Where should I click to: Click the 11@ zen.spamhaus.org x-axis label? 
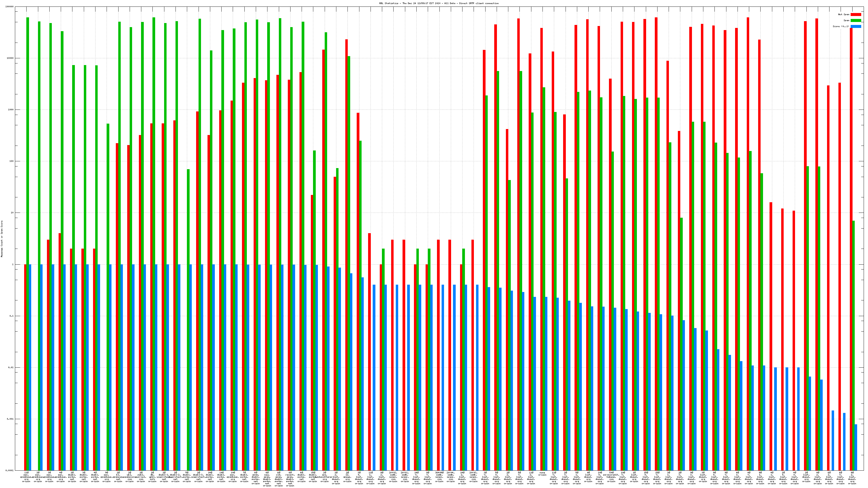tap(26, 477)
